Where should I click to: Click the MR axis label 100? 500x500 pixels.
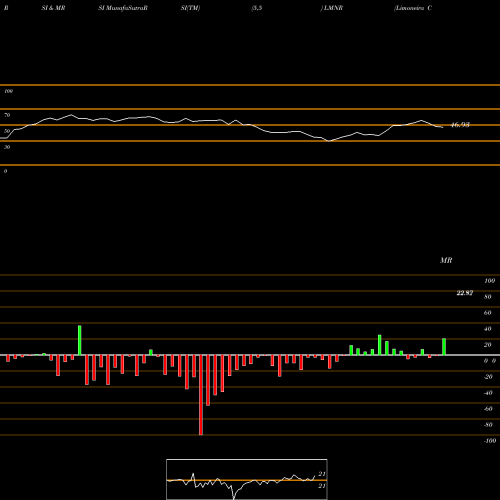pos(489,281)
